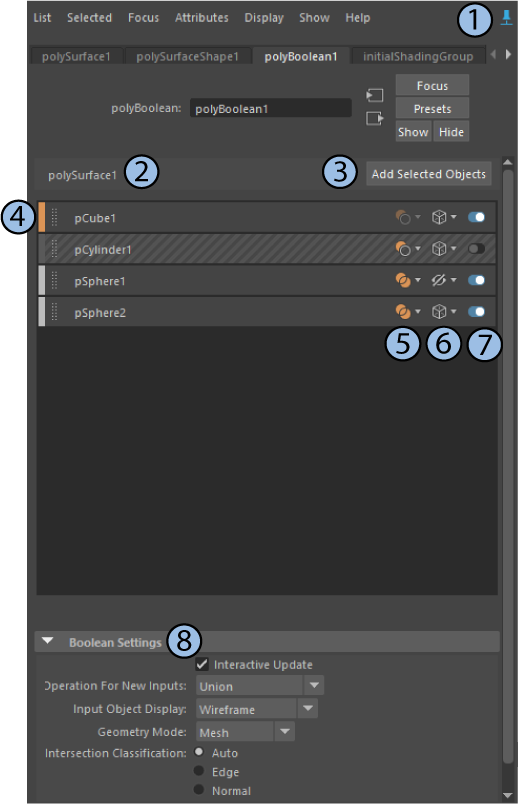The image size is (518, 804).
Task: Click the output connection arrow icon
Action: 374,119
